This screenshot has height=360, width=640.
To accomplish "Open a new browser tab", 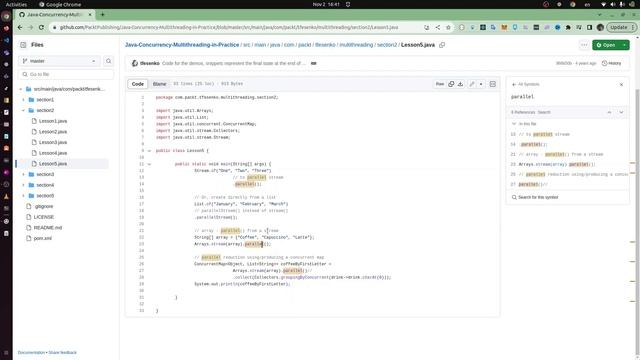I will (102, 15).
